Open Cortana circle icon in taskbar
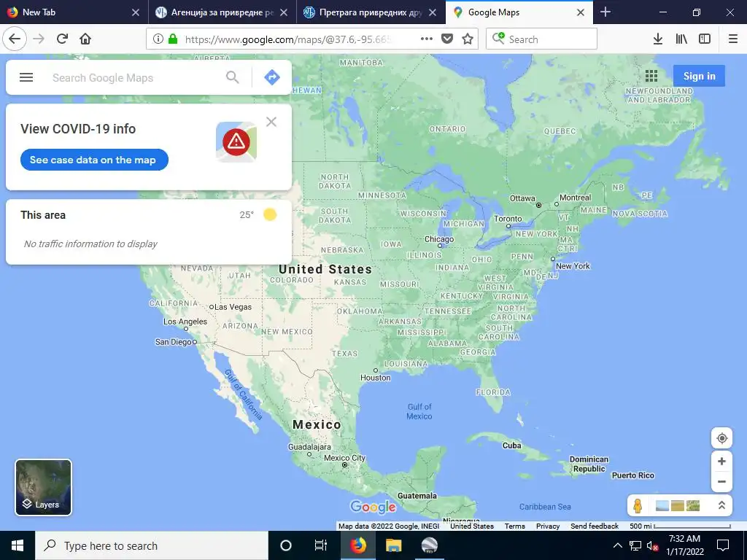 (x=286, y=545)
